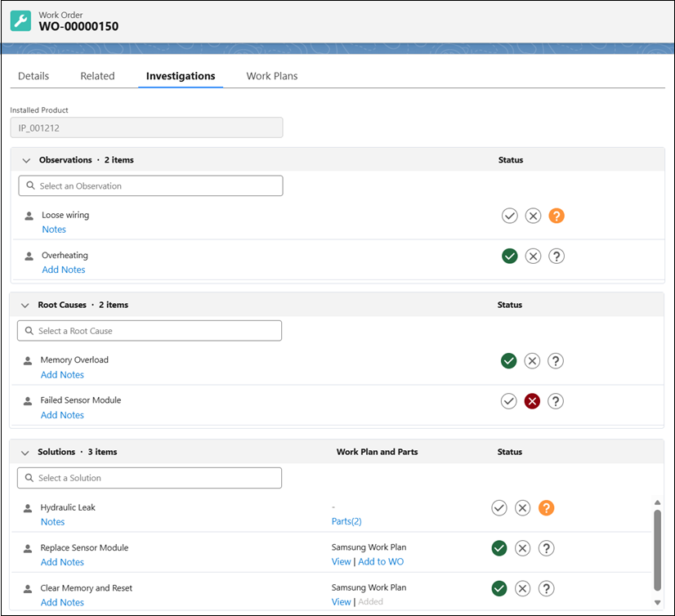Click user icon beside Clear Memory and Reset

click(x=28, y=589)
